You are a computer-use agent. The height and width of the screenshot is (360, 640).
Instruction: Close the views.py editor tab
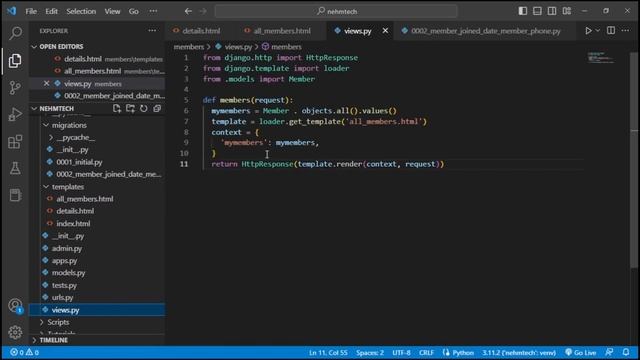click(385, 31)
